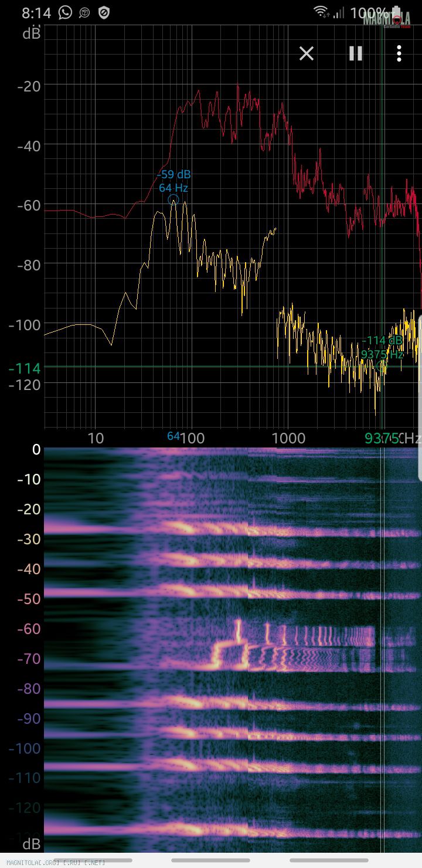Tap the -50 label on spectrogram scale
Viewport: 422px width, 868px height.
(x=29, y=599)
